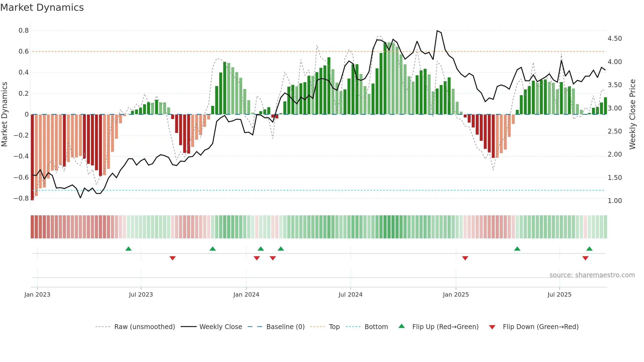Click the green flip-up marker near Nov 2023
The height and width of the screenshot is (362, 644).
[213, 249]
